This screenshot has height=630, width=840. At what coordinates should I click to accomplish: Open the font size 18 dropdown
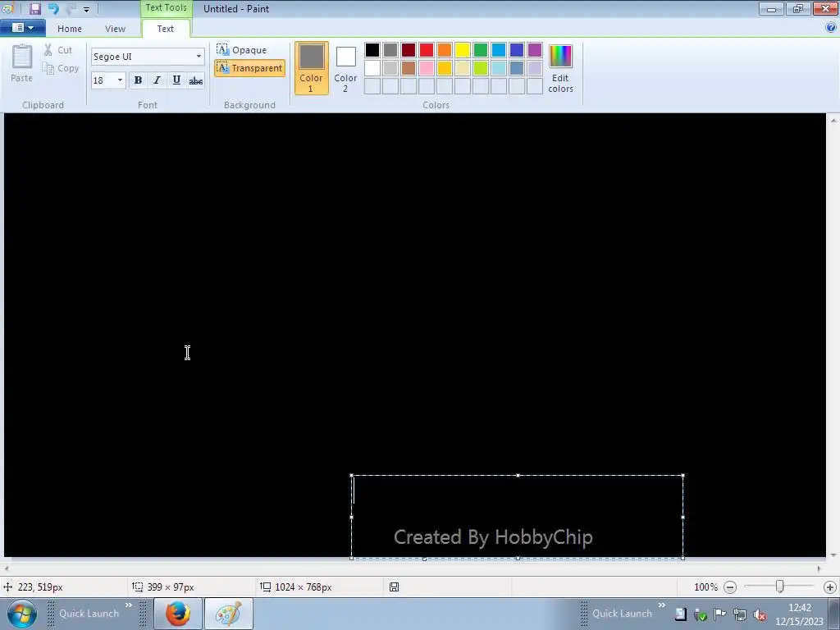120,80
